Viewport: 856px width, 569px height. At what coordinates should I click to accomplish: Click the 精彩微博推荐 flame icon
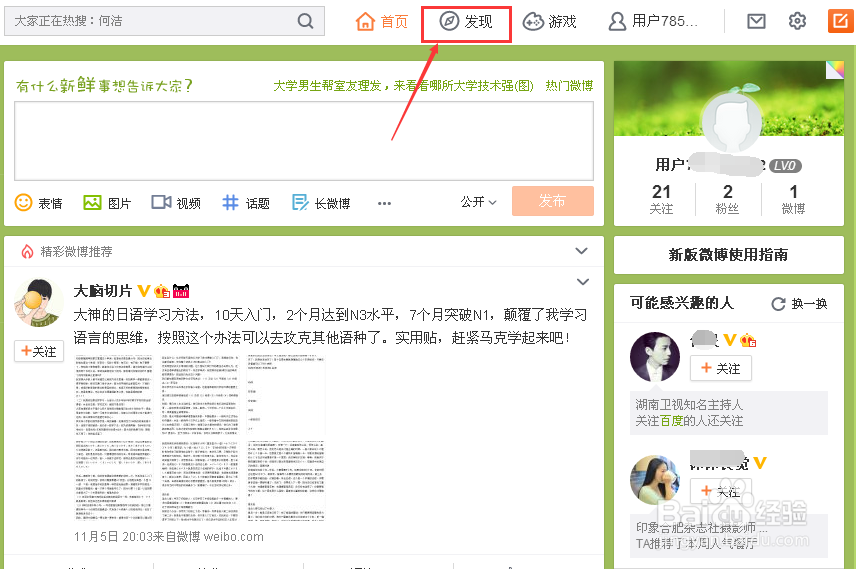click(x=27, y=251)
